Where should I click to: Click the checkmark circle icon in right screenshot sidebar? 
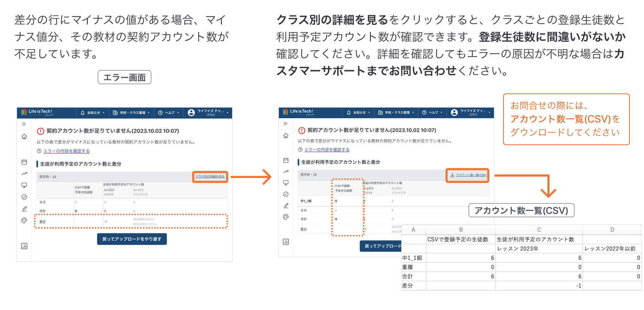click(x=286, y=194)
